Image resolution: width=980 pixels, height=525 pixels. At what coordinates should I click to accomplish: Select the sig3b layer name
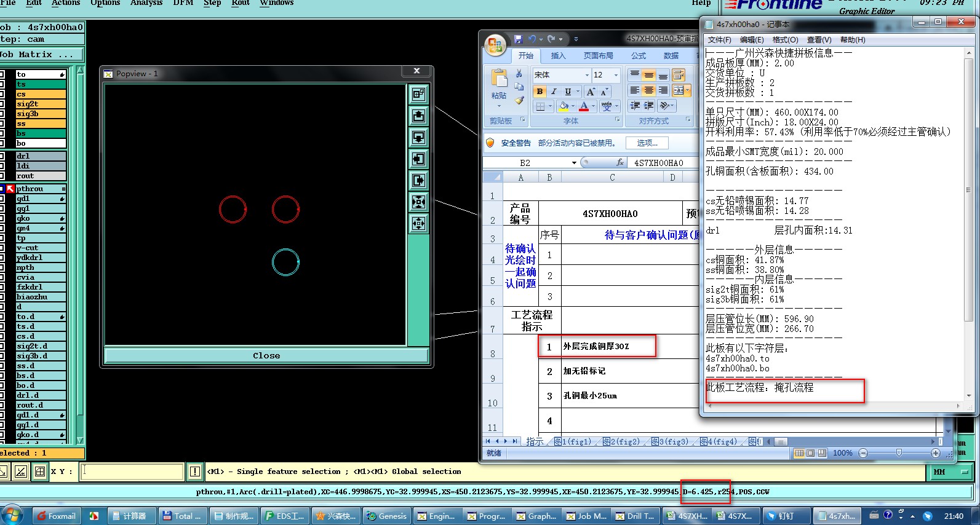(x=41, y=114)
